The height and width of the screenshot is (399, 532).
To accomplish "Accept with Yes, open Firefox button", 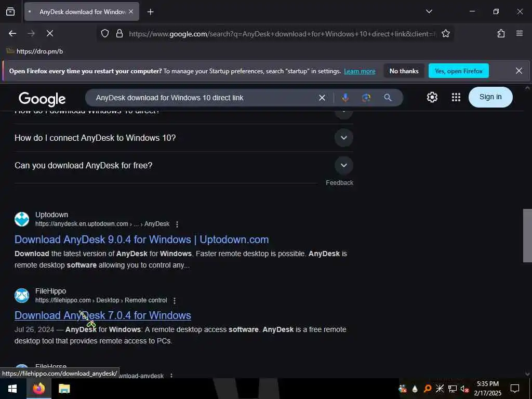I will 458,71.
